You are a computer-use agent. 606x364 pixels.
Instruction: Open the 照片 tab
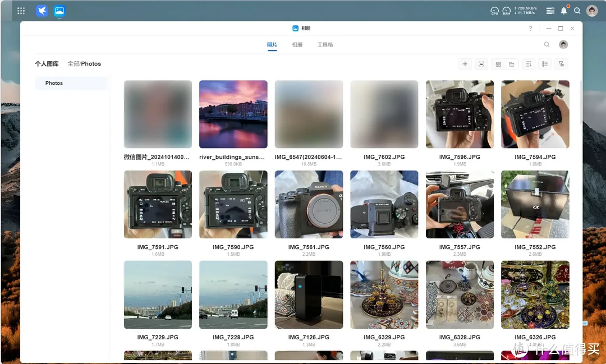[272, 44]
